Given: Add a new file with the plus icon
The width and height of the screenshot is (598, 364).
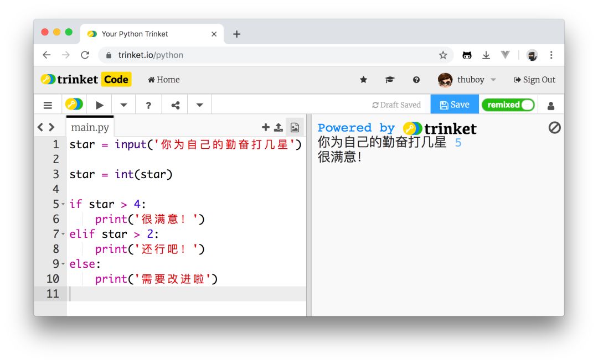Looking at the screenshot, I should (265, 128).
